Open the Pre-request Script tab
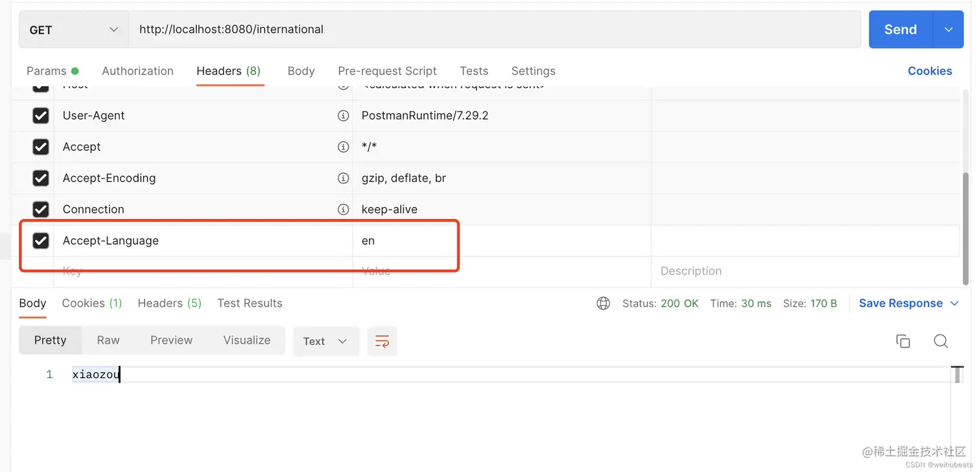980x472 pixels. click(388, 71)
